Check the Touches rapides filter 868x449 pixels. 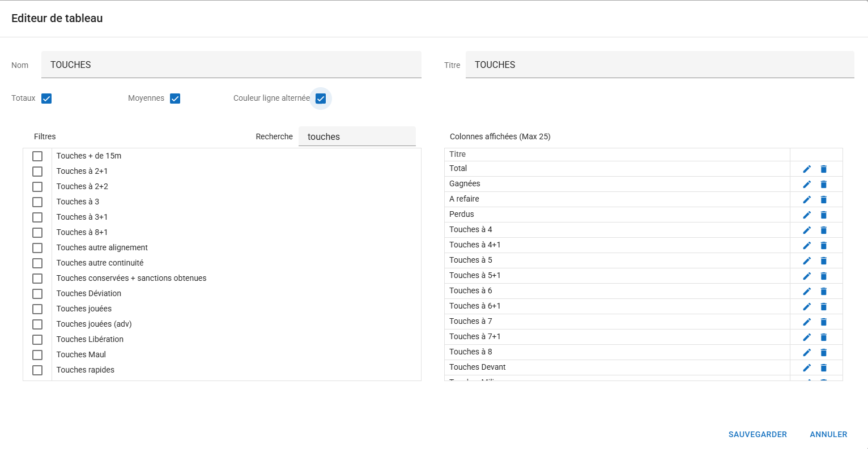coord(37,370)
